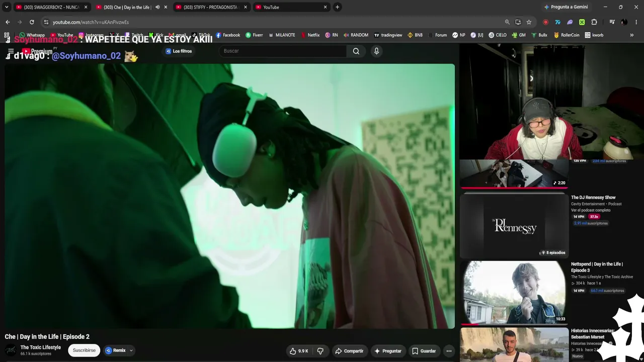644x362 pixels.
Task: Save the video with Guardar button
Action: 424,351
